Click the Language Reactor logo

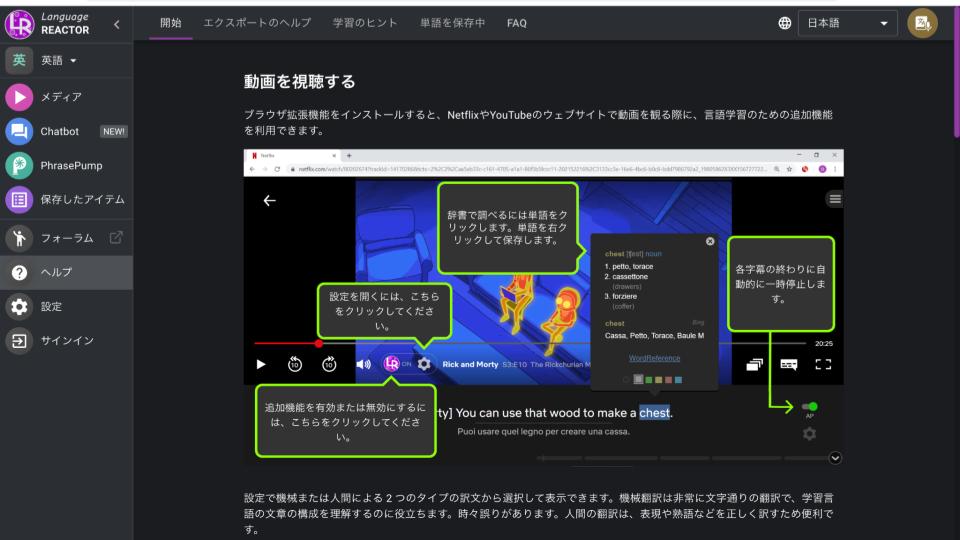[20, 24]
